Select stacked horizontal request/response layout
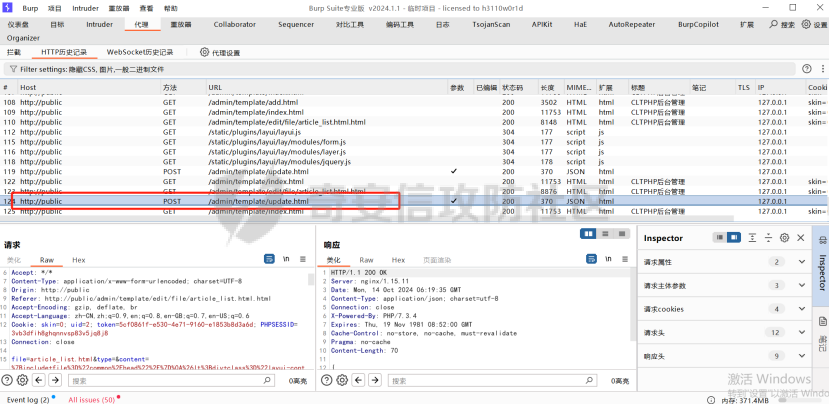This screenshot has width=829, height=405. coord(605,234)
